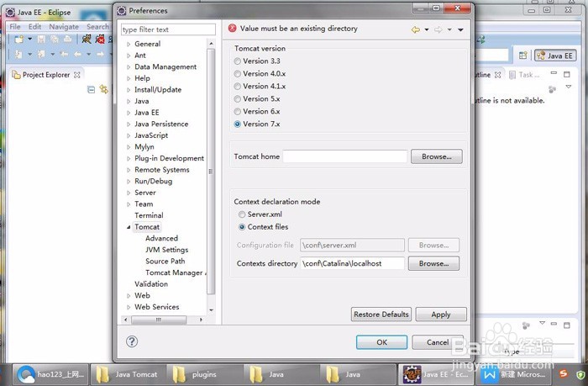Click the type filter text box

click(x=168, y=29)
